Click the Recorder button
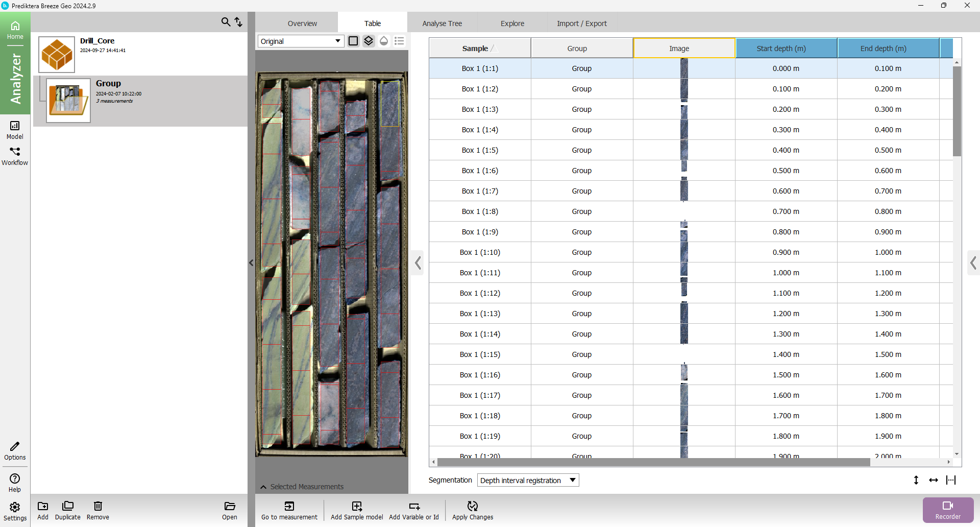The width and height of the screenshot is (980, 527). coord(947,510)
